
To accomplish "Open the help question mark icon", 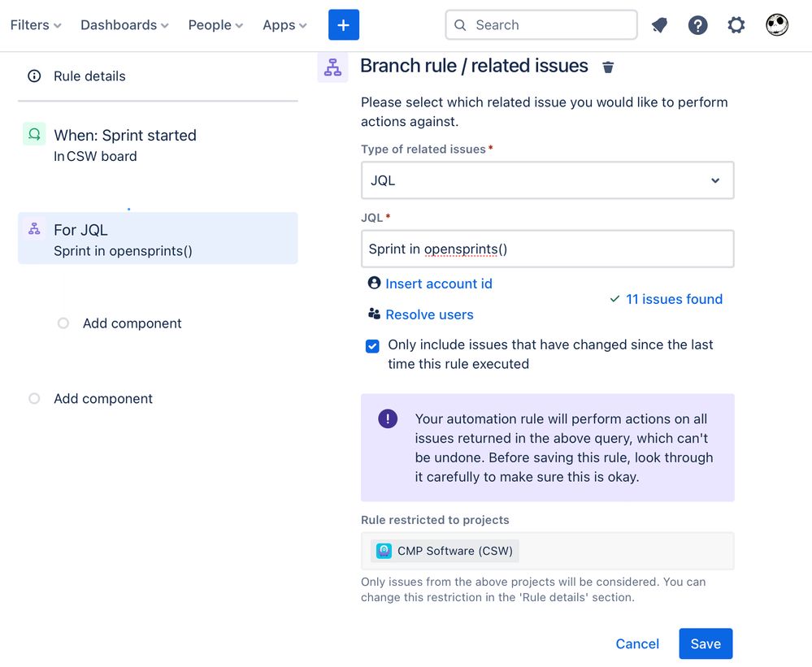I will pyautogui.click(x=697, y=25).
